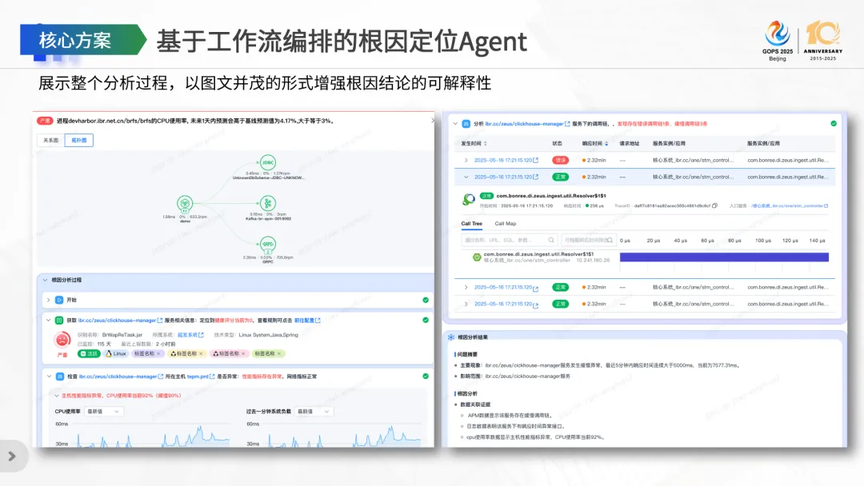
Task: Click the GOPS 2025 Beijing logo
Action: click(777, 40)
